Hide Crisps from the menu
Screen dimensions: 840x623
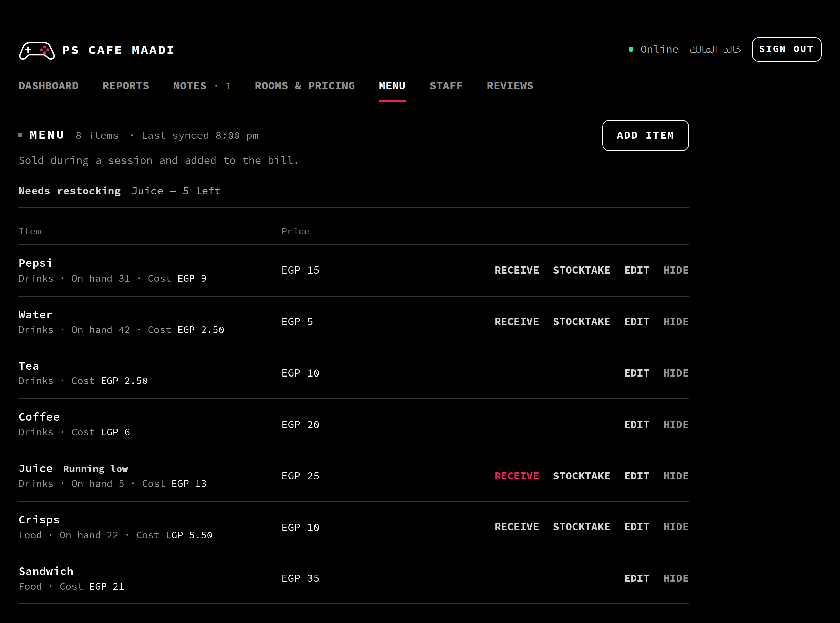pos(676,527)
